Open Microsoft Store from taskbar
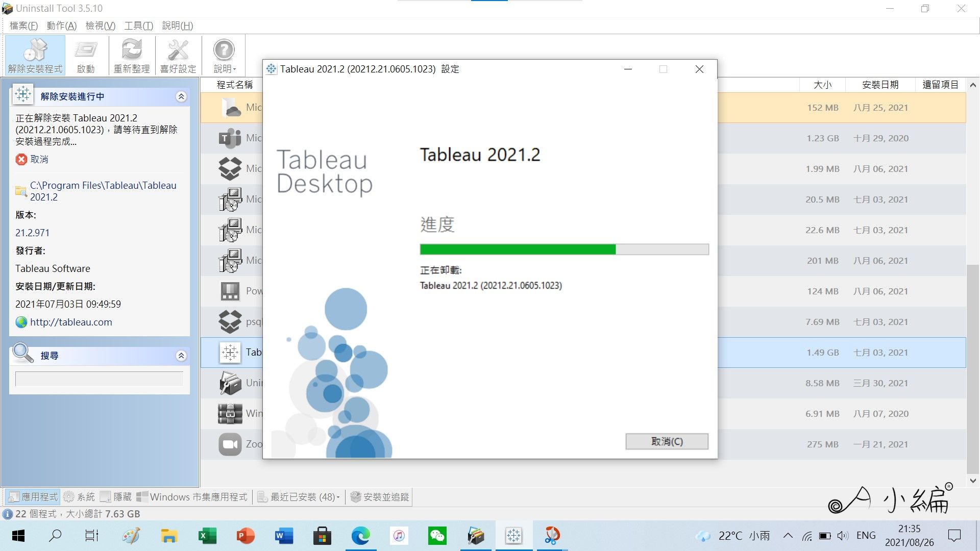Screen dimensions: 980x551 point(322,536)
